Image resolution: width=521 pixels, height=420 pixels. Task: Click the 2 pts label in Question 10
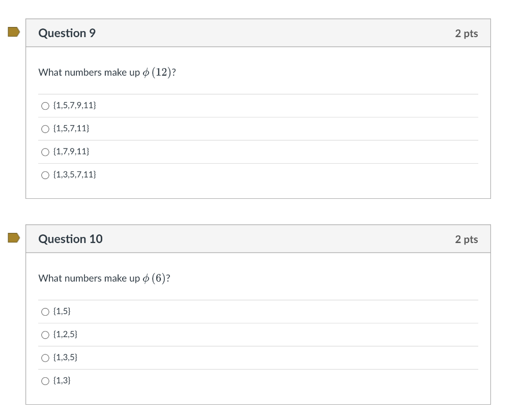pyautogui.click(x=466, y=239)
